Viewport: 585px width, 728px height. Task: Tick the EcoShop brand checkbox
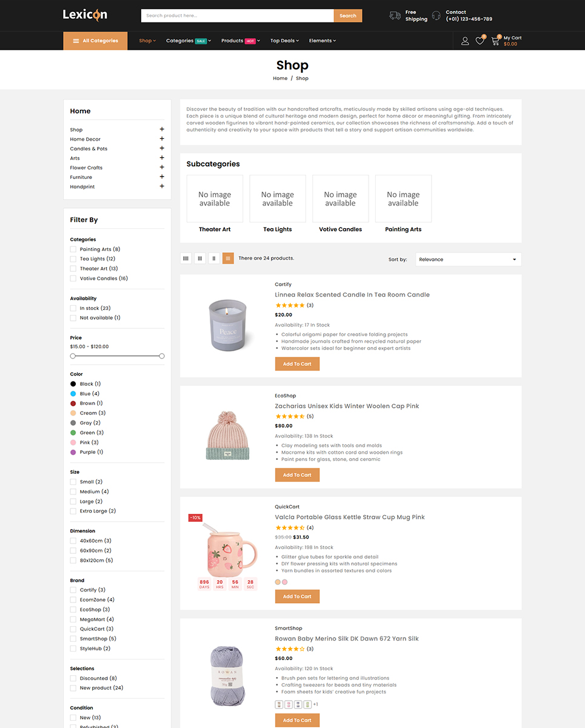73,610
